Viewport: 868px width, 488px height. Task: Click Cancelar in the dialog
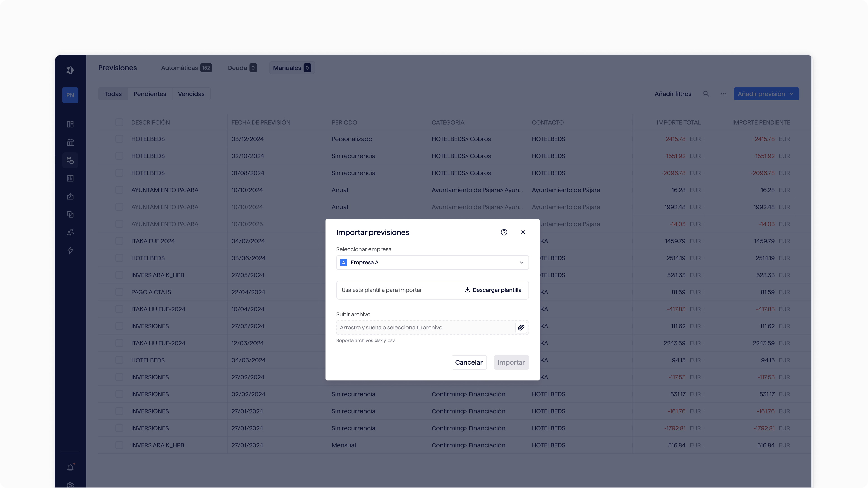(x=469, y=362)
